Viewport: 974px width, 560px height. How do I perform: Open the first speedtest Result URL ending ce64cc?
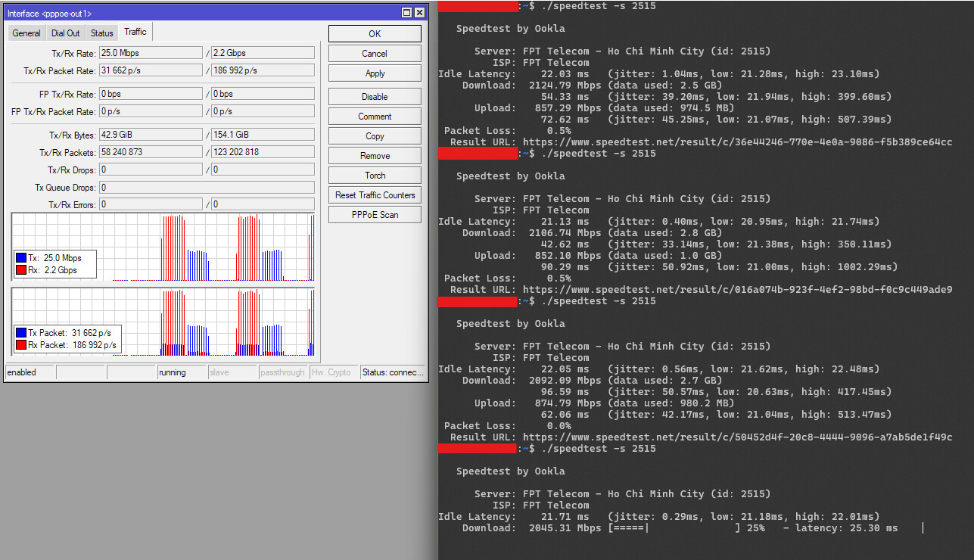(x=737, y=142)
